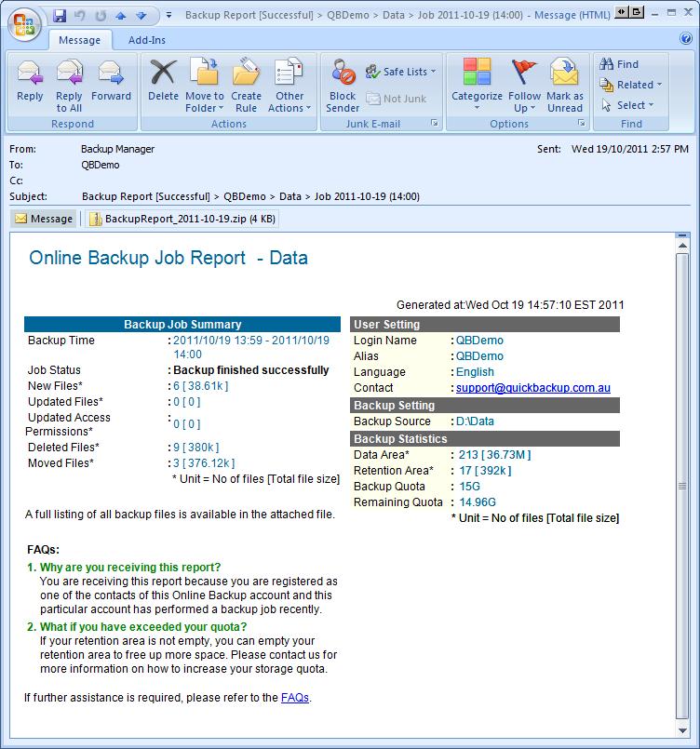Click the 'Backup Statistics' section header

tap(485, 438)
